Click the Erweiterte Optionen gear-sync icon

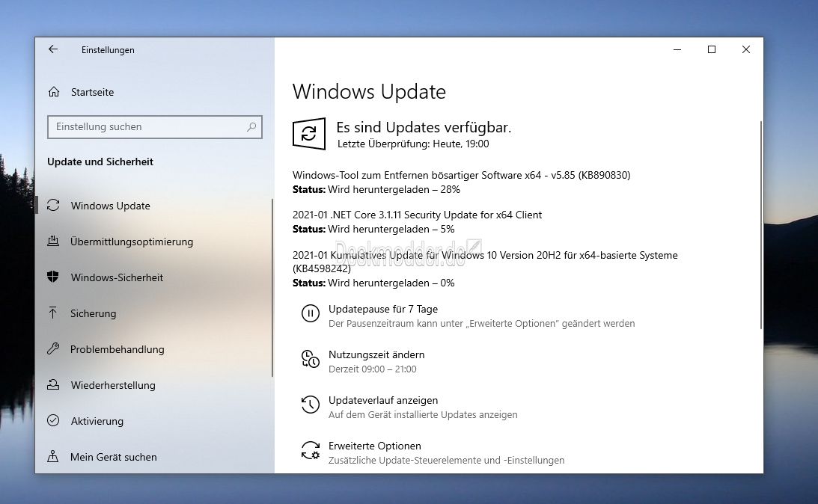pos(311,450)
